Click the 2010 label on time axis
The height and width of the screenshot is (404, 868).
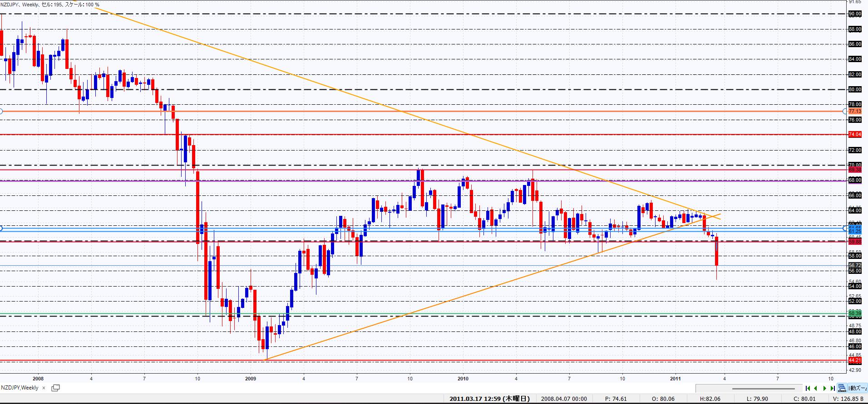(463, 379)
